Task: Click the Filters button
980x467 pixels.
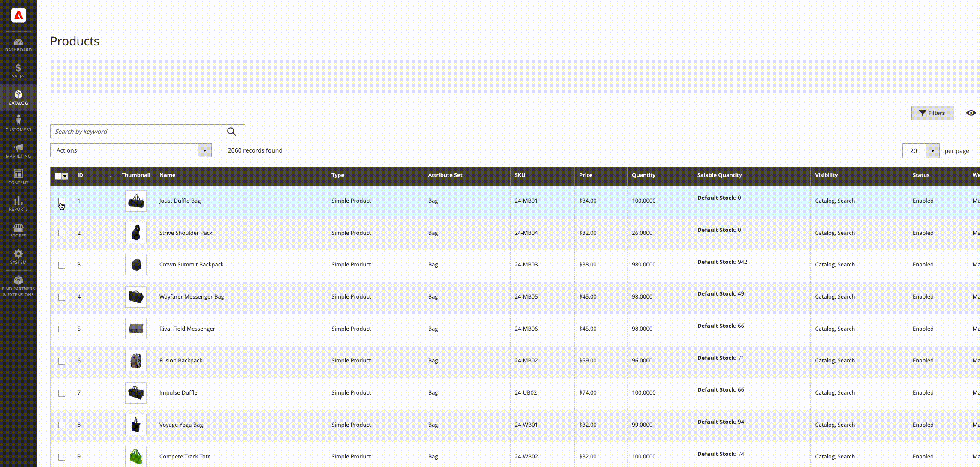Action: (x=932, y=113)
